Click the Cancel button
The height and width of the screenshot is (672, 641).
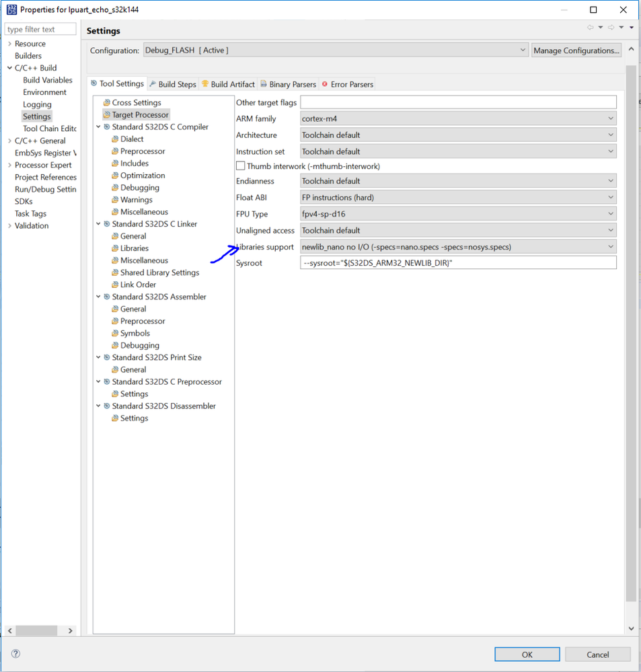coord(598,655)
